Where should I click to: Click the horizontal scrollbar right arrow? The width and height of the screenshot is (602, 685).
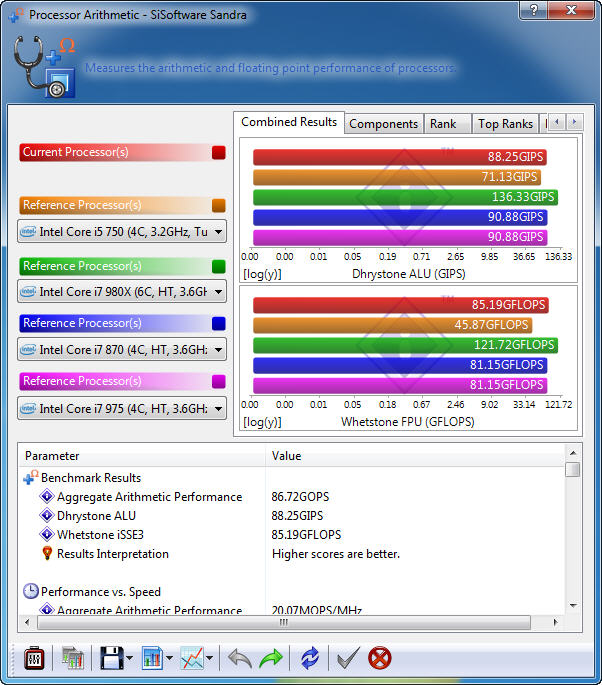(555, 622)
